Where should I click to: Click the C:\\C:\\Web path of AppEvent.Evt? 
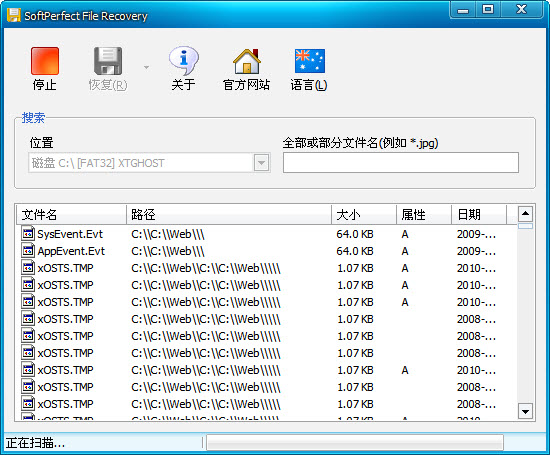pos(168,251)
